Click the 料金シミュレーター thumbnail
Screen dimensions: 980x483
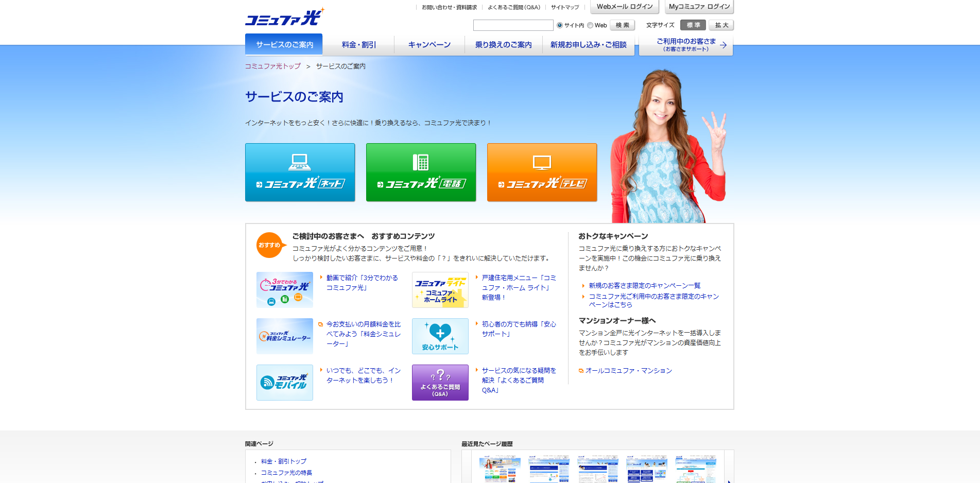[x=285, y=336]
